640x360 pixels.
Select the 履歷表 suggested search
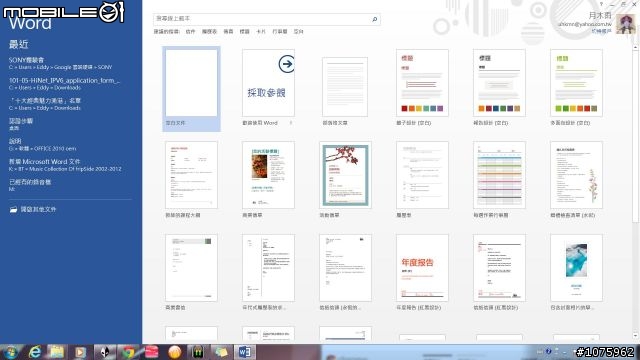(209, 31)
